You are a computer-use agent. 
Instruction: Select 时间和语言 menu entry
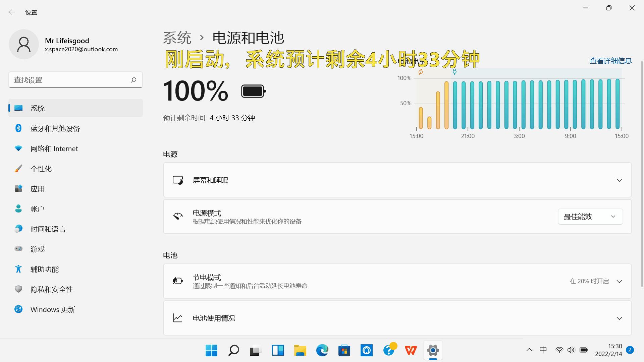(x=48, y=229)
